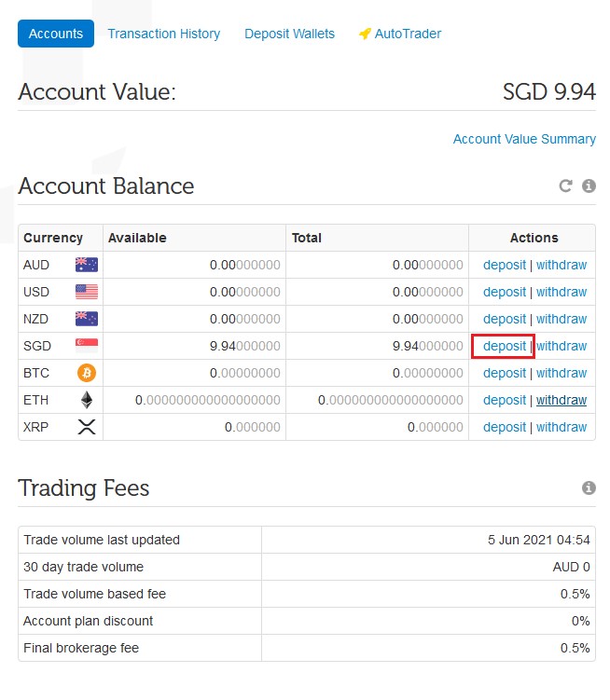Open the Account Value Summary link

tap(524, 139)
